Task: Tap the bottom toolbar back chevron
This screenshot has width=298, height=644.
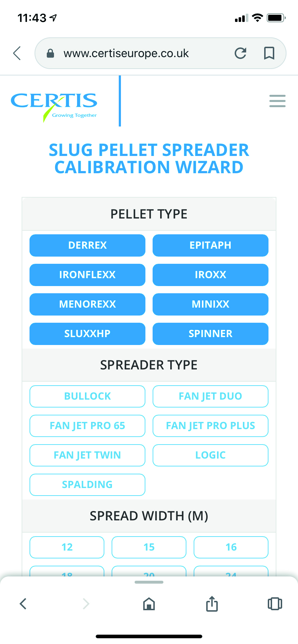Action: coord(23,604)
